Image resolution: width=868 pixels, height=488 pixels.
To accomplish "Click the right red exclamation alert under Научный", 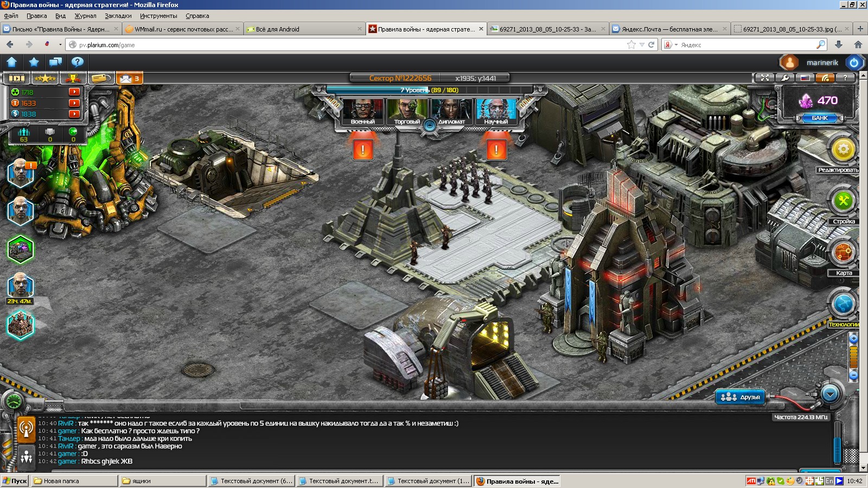I will [496, 149].
